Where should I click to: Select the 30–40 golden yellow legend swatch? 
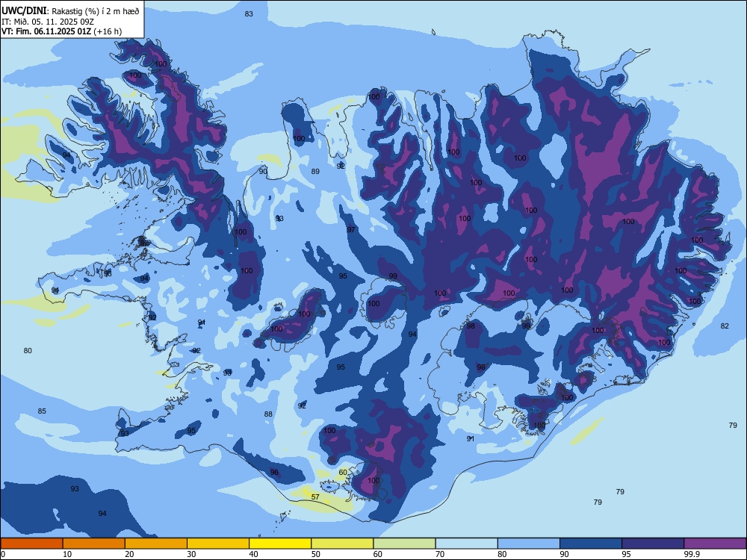point(218,544)
